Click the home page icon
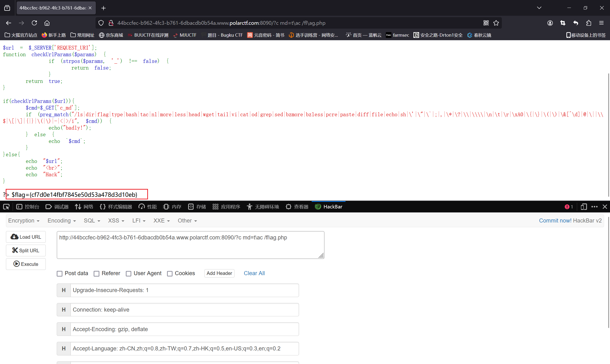The width and height of the screenshot is (610, 364). tap(47, 23)
